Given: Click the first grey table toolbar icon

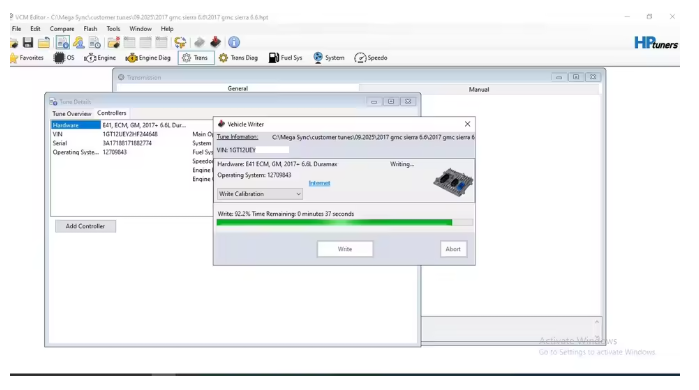Looking at the screenshot, I should [x=129, y=42].
